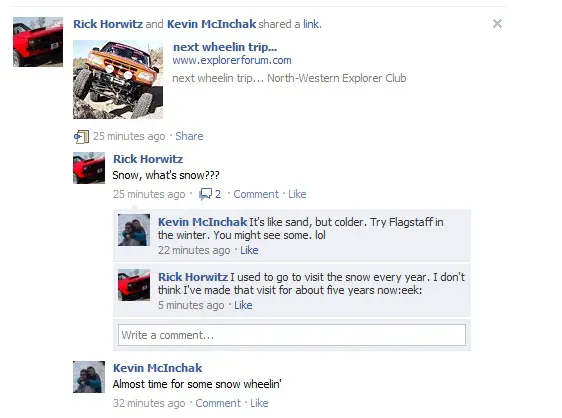The width and height of the screenshot is (562, 418).
Task: Click the shared link icon beside 25 minutes ago
Action: pyautogui.click(x=81, y=137)
